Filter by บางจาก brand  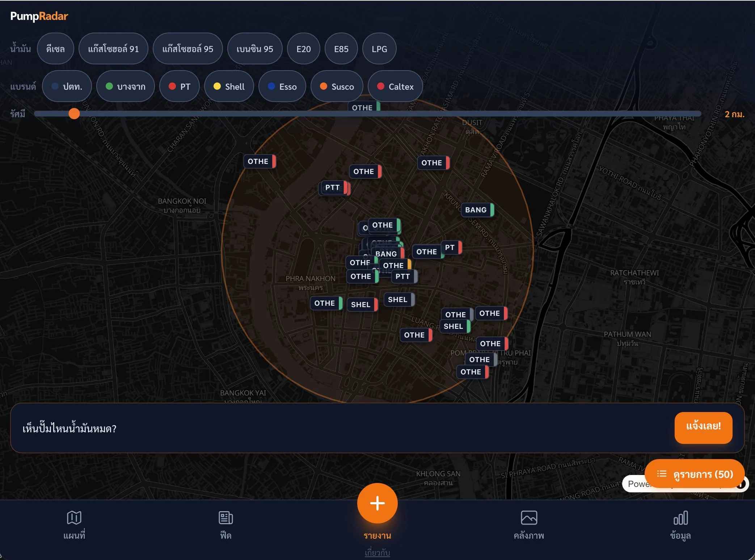(x=125, y=86)
